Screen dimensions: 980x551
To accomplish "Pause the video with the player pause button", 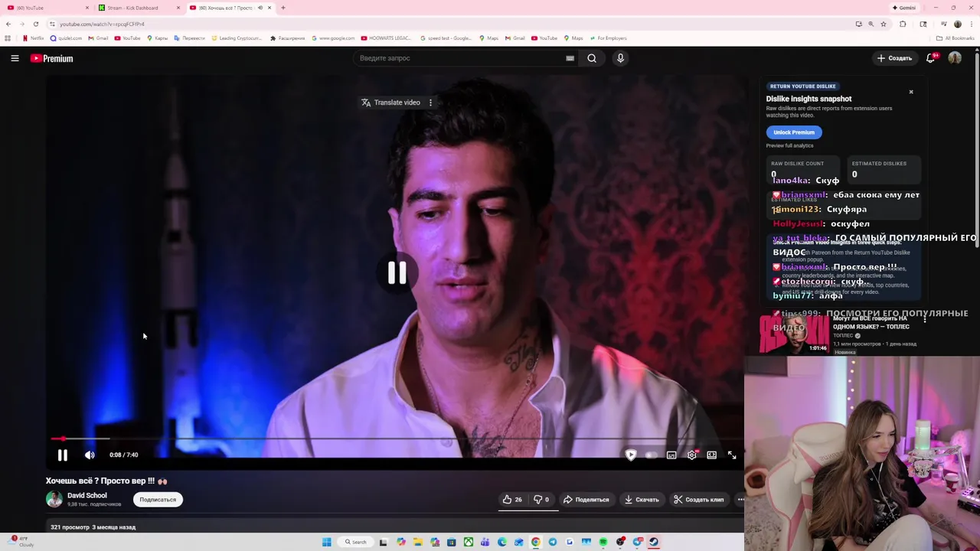I will [63, 455].
